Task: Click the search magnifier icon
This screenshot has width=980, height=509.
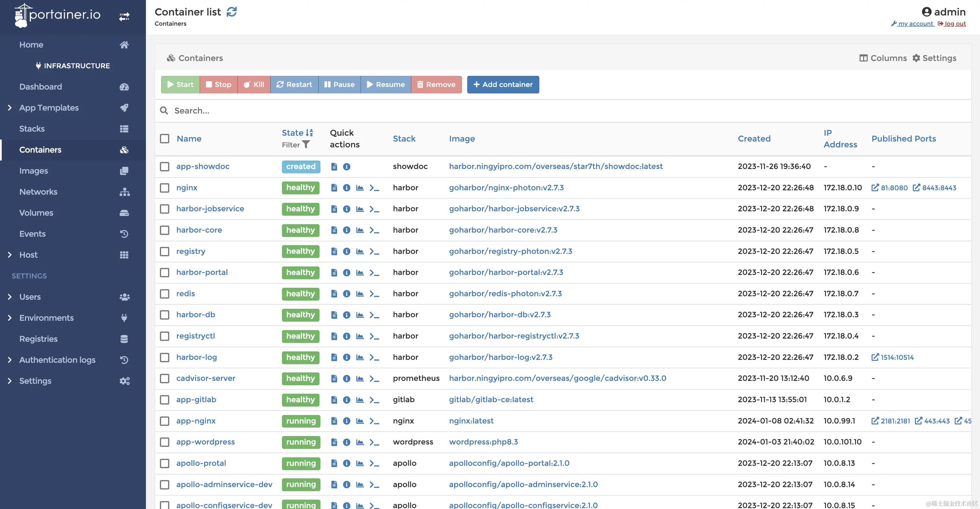Action: 164,111
